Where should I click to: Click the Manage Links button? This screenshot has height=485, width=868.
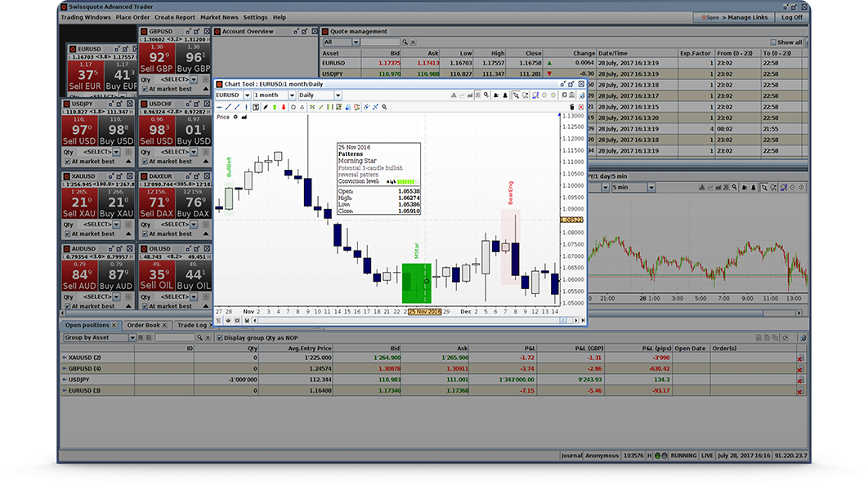[x=734, y=17]
